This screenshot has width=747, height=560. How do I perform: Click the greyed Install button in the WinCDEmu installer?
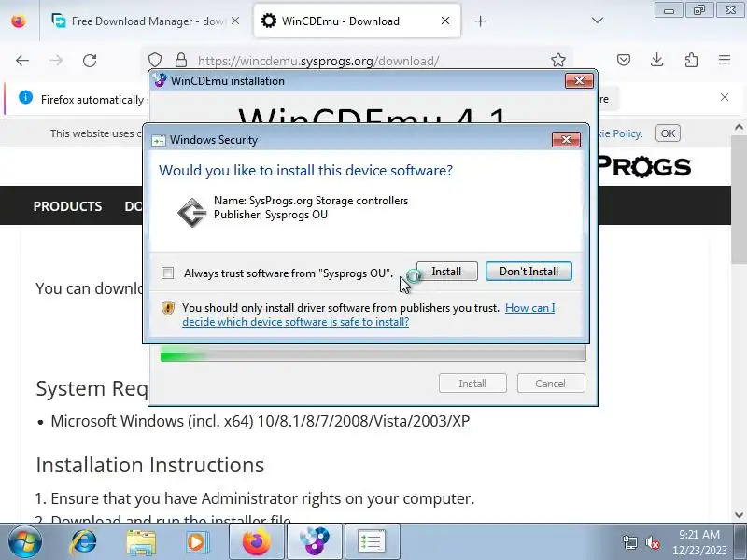coord(472,384)
